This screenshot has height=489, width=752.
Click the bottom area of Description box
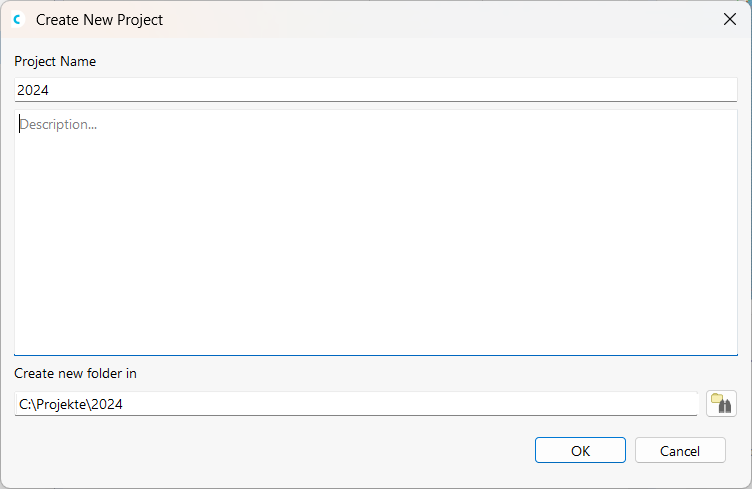tap(376, 335)
